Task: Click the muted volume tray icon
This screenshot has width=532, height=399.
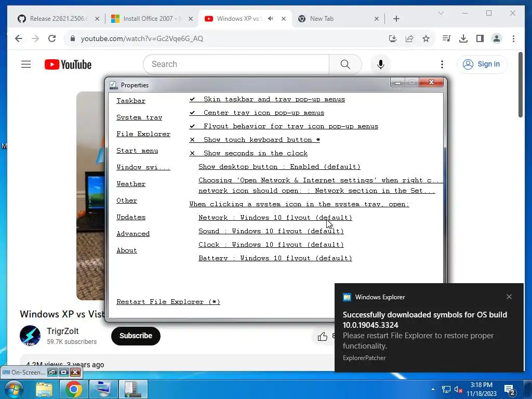Action: coord(458,390)
